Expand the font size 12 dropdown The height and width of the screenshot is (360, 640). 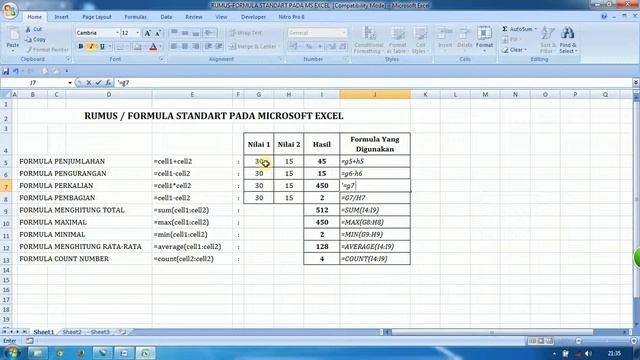138,33
